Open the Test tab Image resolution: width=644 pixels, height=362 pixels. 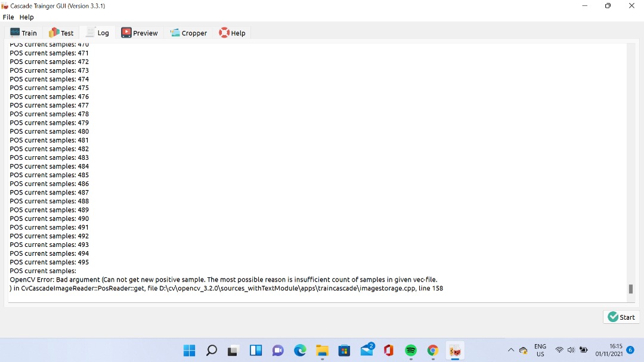click(61, 33)
